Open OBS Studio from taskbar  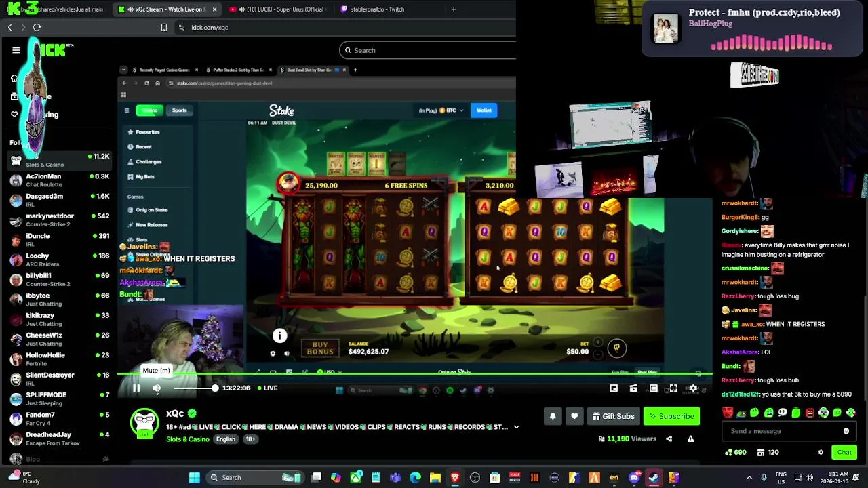pyautogui.click(x=475, y=478)
